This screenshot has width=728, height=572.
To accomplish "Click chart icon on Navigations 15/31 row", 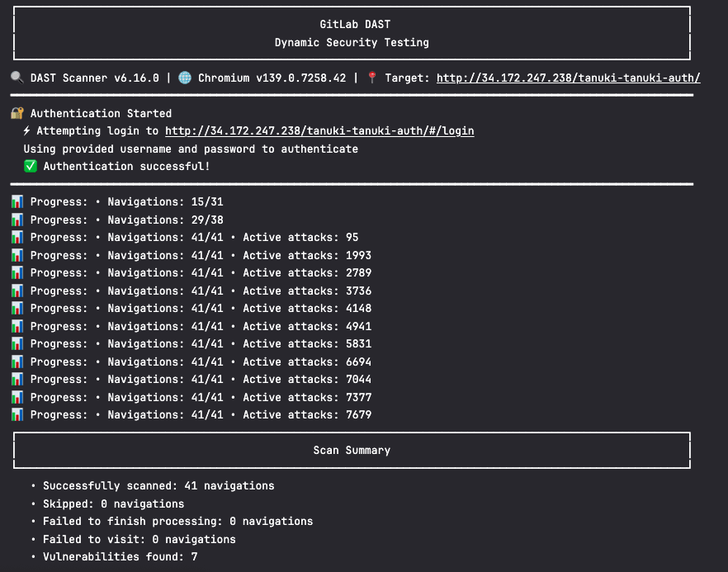I will [x=17, y=202].
